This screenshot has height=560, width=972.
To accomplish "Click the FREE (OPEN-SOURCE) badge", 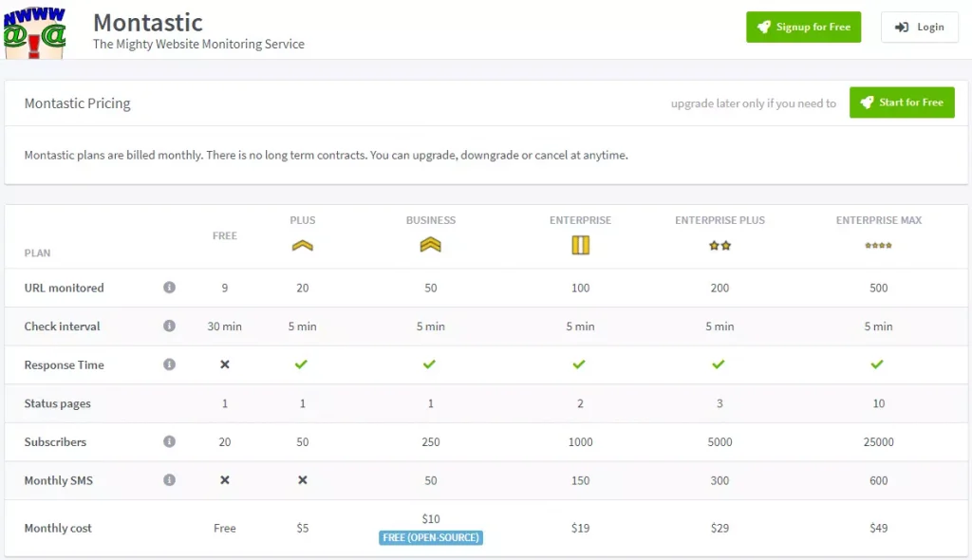I will 430,538.
